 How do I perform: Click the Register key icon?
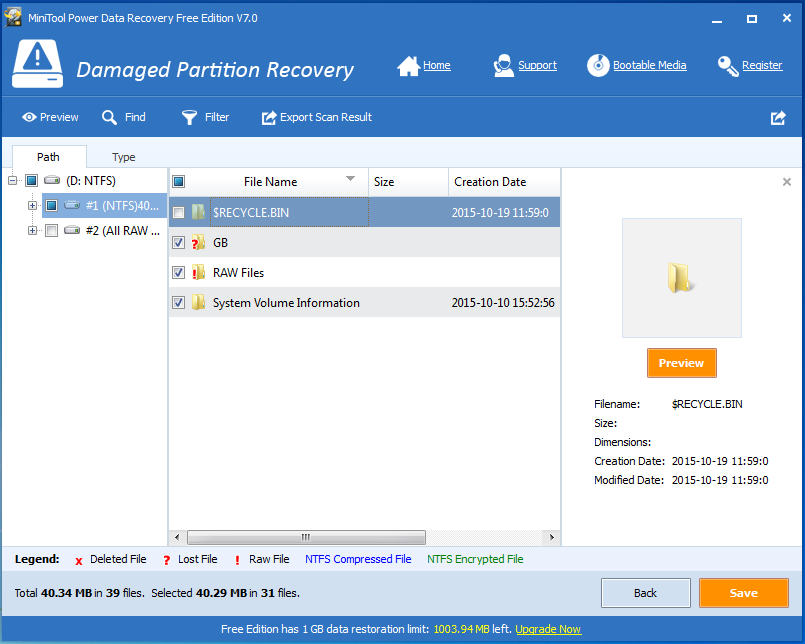coord(728,66)
